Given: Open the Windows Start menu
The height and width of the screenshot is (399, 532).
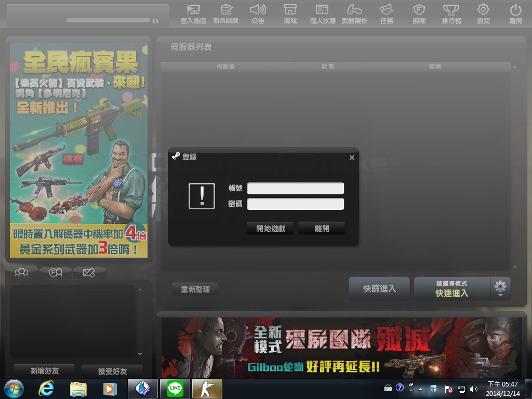Looking at the screenshot, I should coord(14,389).
